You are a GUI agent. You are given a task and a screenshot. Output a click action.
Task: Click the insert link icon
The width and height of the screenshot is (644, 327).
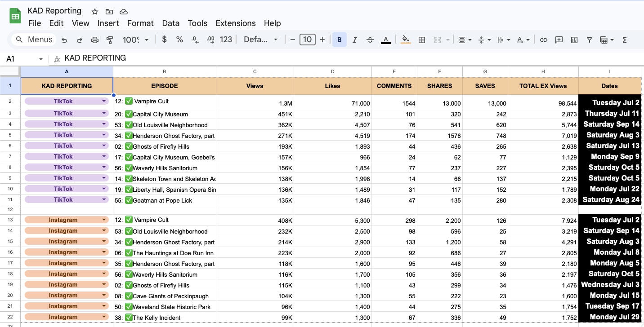(x=543, y=40)
